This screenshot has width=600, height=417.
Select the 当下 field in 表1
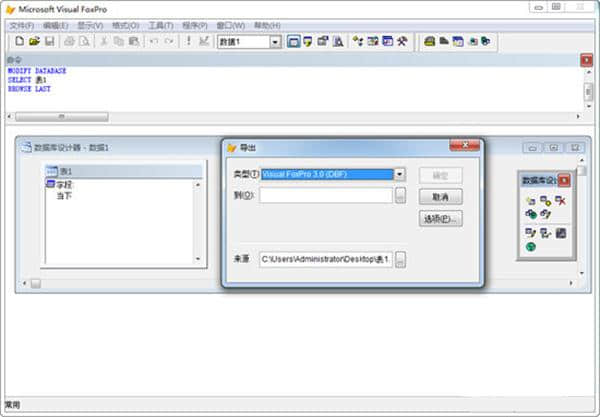point(64,196)
